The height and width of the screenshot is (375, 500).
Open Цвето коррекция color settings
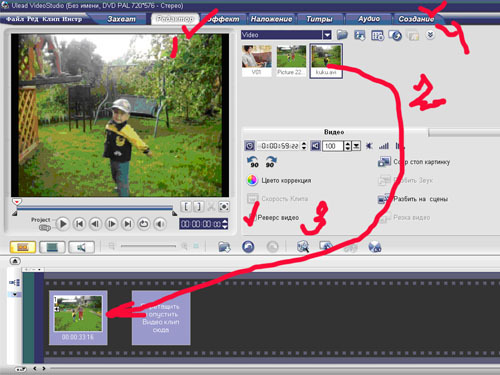(279, 180)
